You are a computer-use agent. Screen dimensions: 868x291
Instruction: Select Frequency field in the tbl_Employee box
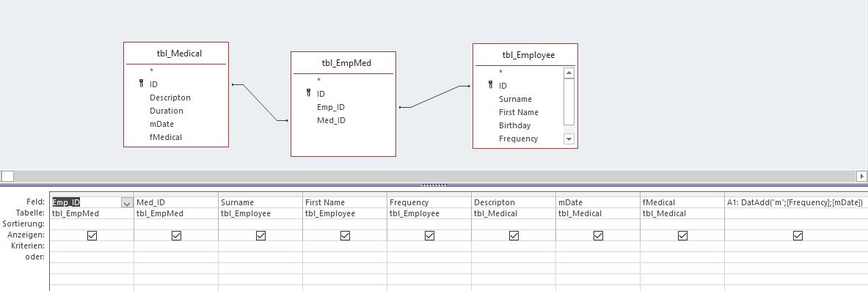point(519,139)
